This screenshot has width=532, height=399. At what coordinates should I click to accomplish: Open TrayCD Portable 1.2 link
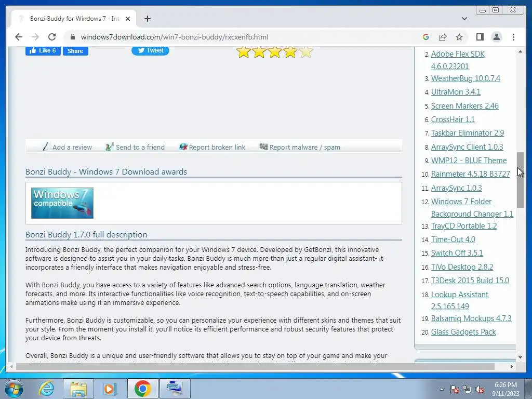click(464, 226)
